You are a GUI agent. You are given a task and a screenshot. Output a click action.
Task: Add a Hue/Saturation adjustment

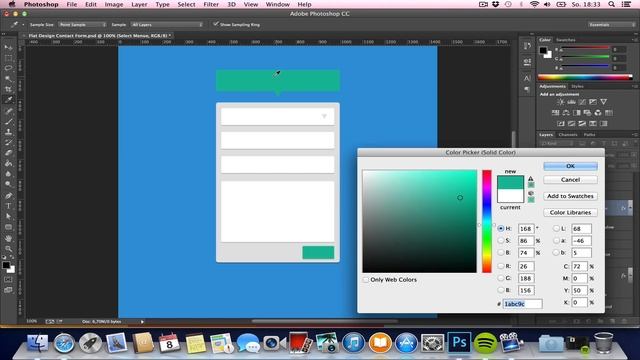[x=556, y=113]
